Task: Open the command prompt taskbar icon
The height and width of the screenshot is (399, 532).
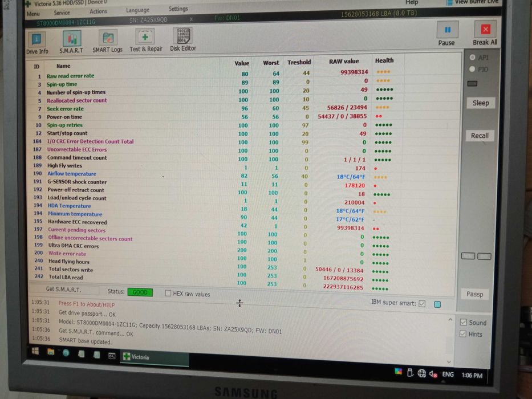Action: point(112,356)
